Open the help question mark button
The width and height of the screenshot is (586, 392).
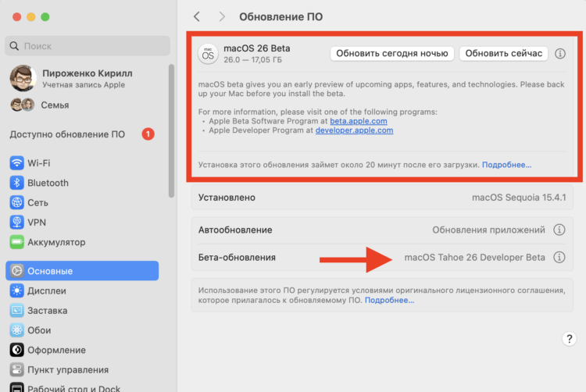(x=569, y=339)
